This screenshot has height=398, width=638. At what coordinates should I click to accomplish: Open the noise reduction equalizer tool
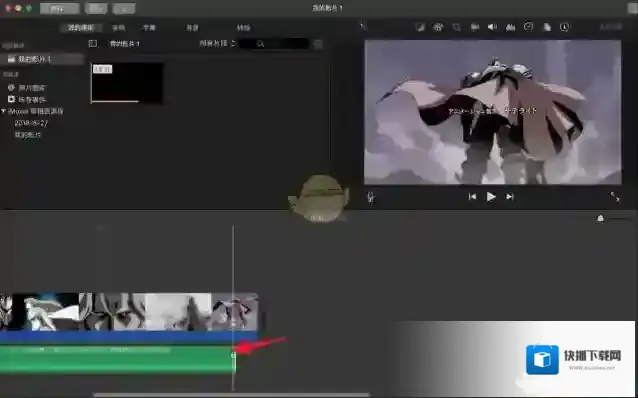pyautogui.click(x=510, y=27)
